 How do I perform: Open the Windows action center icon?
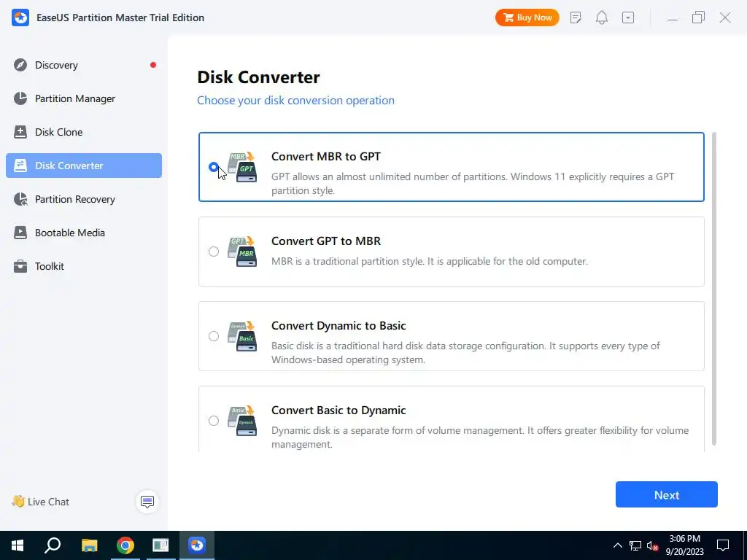point(723,545)
